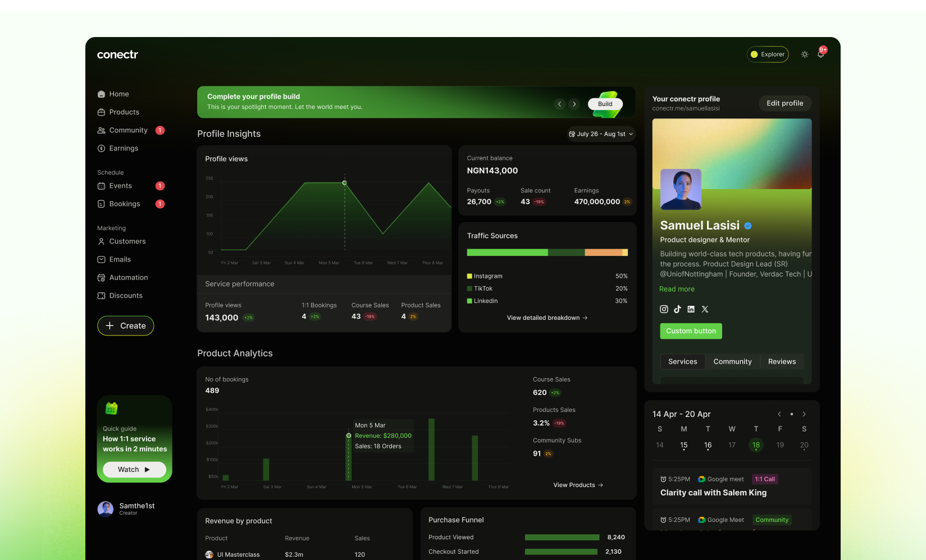Click the Create button
Viewport: 926px width, 560px height.
tap(126, 326)
